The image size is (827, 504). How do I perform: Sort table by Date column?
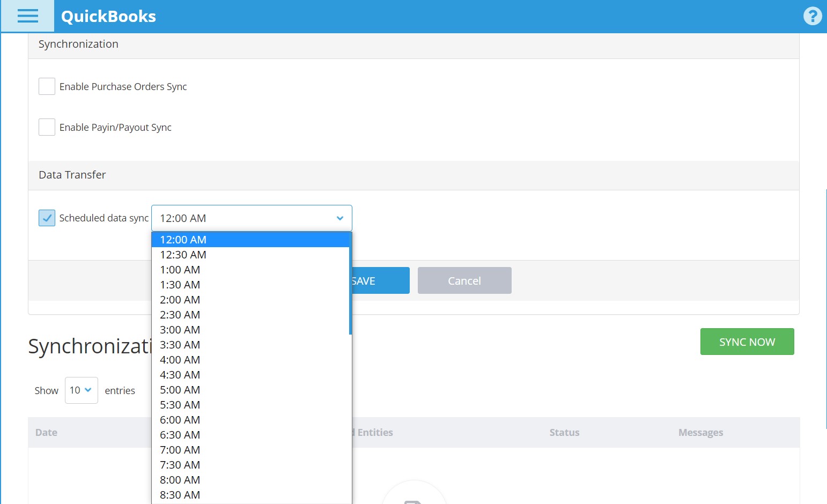(46, 432)
